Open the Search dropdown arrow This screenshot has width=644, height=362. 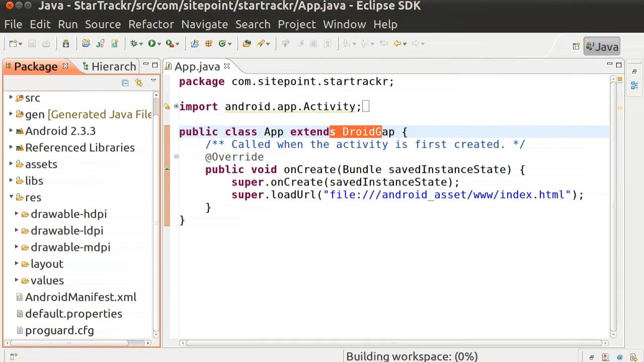[x=268, y=44]
